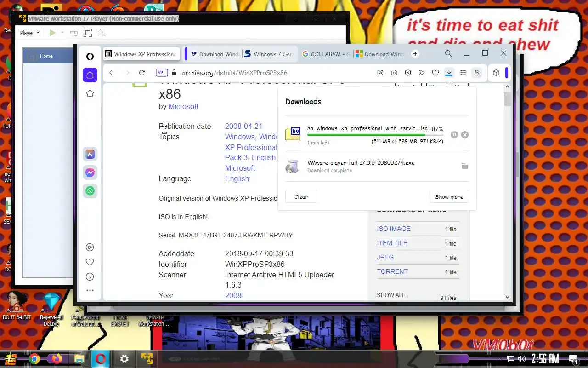Download via ISO IMAGE option
The height and width of the screenshot is (368, 588).
click(394, 229)
